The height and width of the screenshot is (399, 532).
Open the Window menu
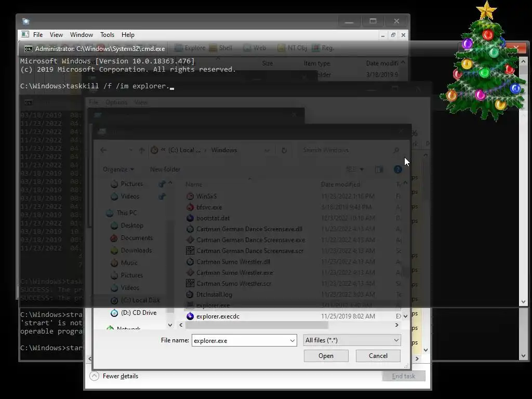tap(82, 35)
